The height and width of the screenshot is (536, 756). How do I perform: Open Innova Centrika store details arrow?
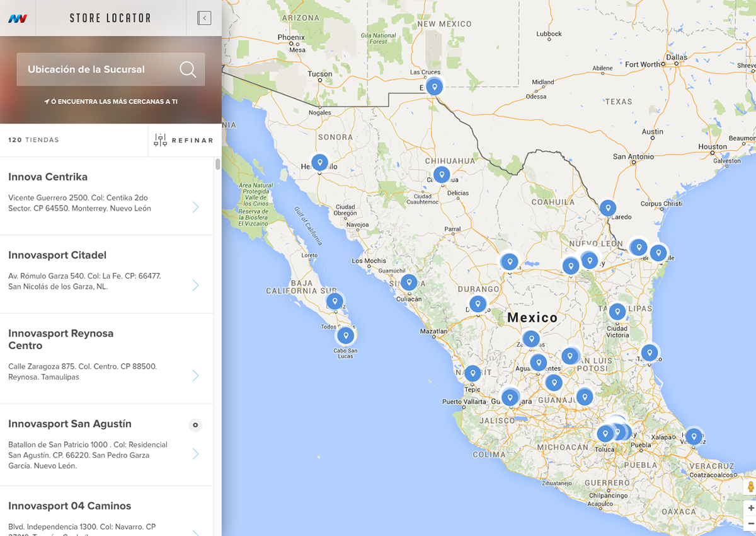coord(195,207)
